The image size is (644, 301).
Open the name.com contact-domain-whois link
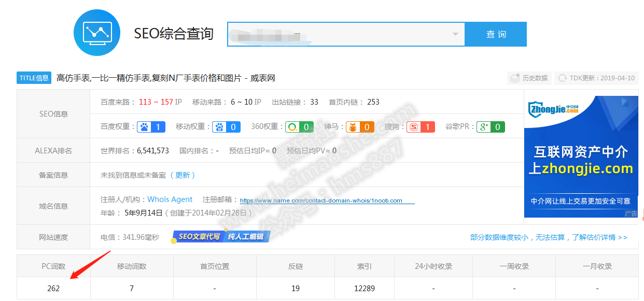(x=327, y=200)
